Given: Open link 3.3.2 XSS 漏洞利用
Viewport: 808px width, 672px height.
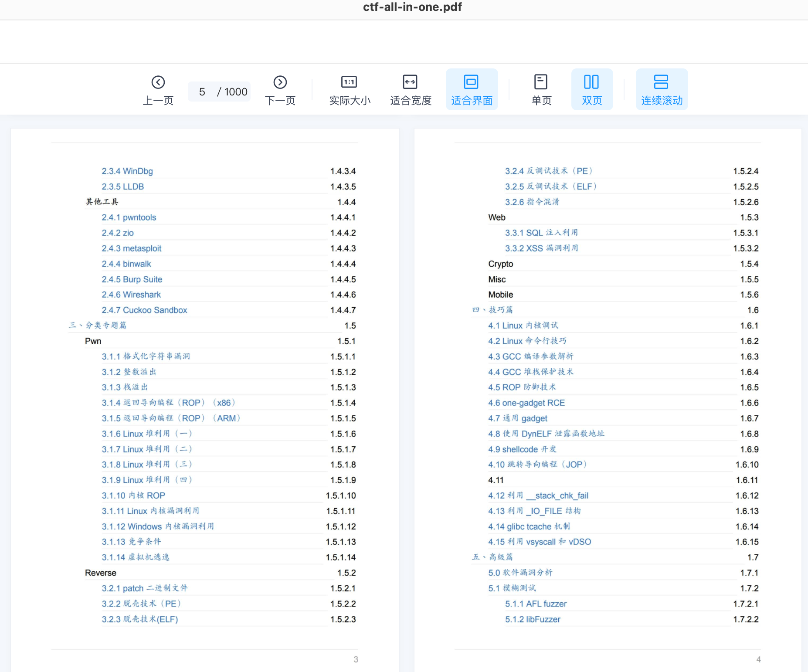Looking at the screenshot, I should point(542,248).
